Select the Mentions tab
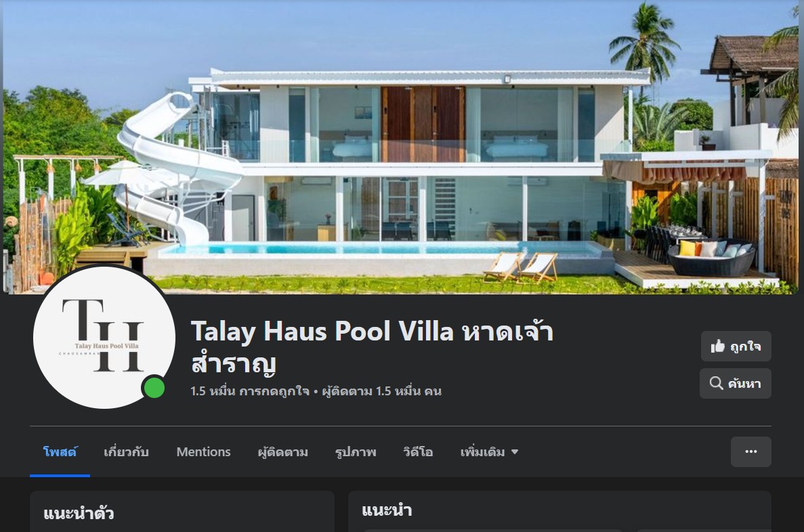The height and width of the screenshot is (532, 804). 204,452
